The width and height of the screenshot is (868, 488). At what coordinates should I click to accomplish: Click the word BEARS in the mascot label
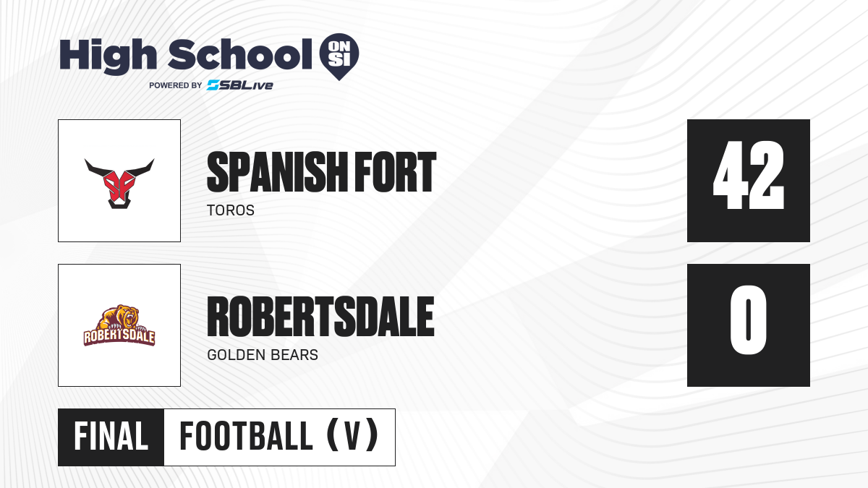[x=294, y=355]
